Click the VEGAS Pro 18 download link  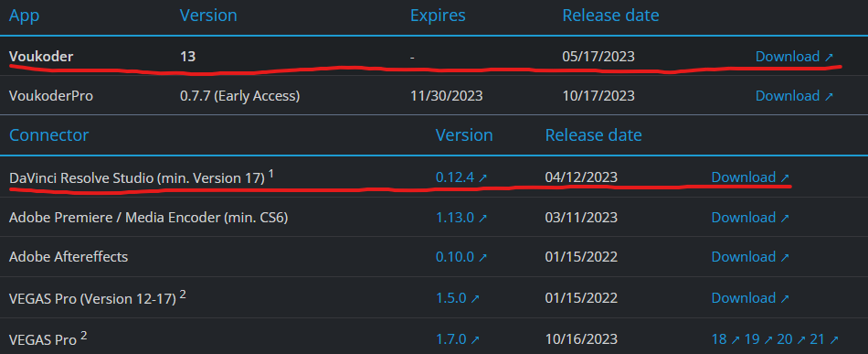click(725, 339)
